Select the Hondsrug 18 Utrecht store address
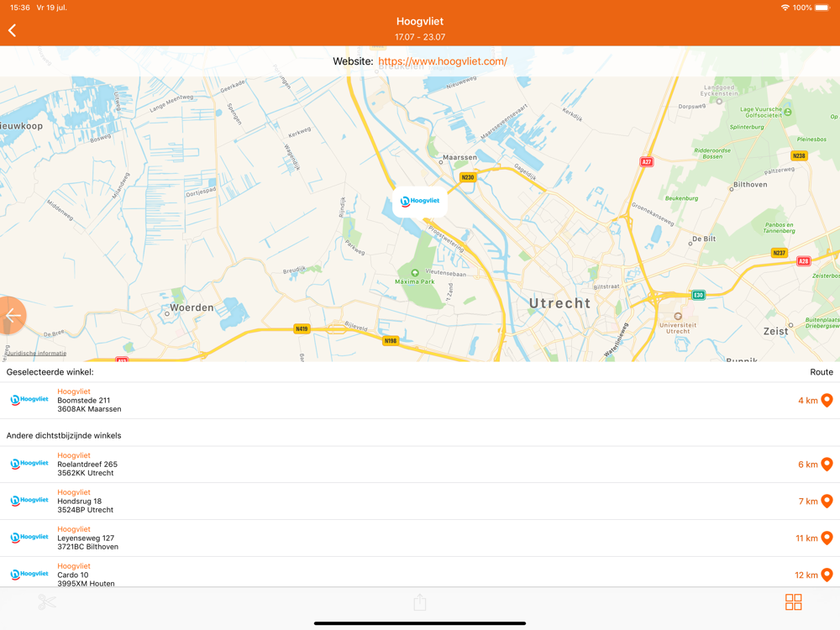Image resolution: width=840 pixels, height=630 pixels. [x=85, y=505]
